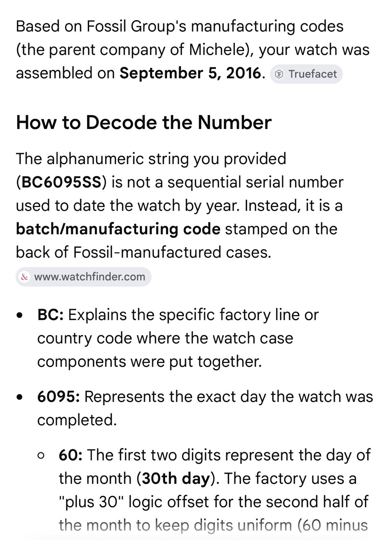This screenshot has width=392, height=540.
Task: Select the bold 'September 5, 2016' date
Action: pyautogui.click(x=190, y=73)
